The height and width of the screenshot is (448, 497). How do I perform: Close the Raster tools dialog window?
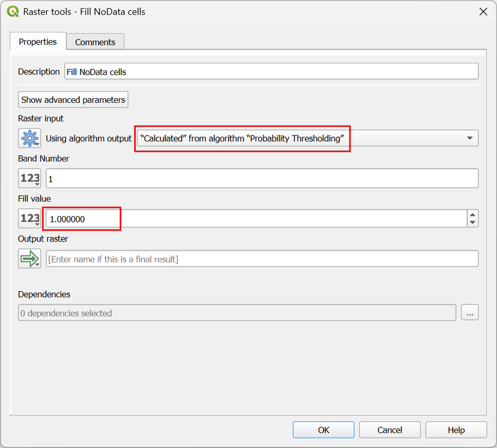point(483,12)
